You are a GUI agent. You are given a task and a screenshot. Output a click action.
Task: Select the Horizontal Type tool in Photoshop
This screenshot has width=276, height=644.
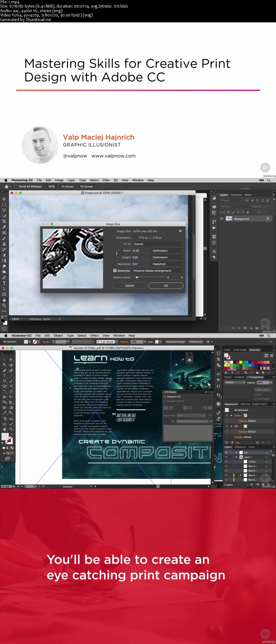pyautogui.click(x=4, y=283)
